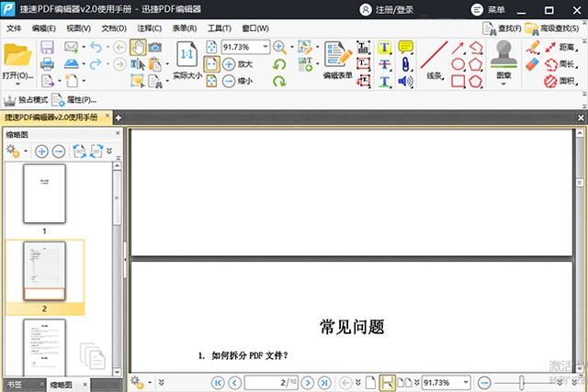Select the arrow drawing tool
Image resolution: width=588 pixels, height=392 pixels.
pyautogui.click(x=458, y=48)
